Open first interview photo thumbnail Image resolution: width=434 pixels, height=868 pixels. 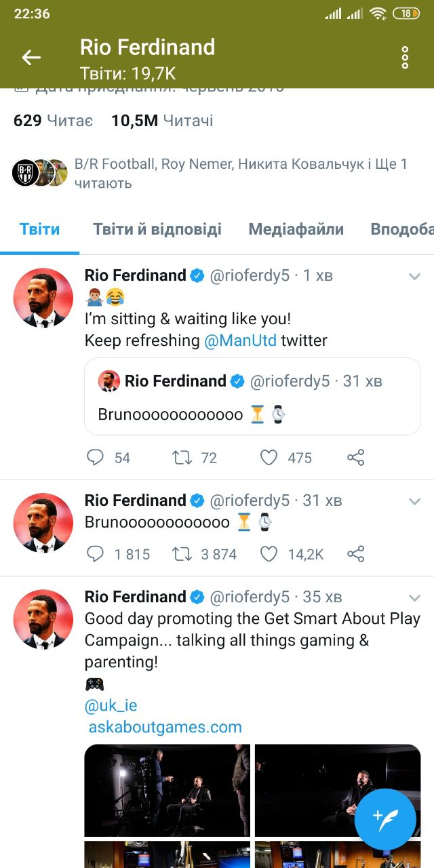(x=167, y=790)
